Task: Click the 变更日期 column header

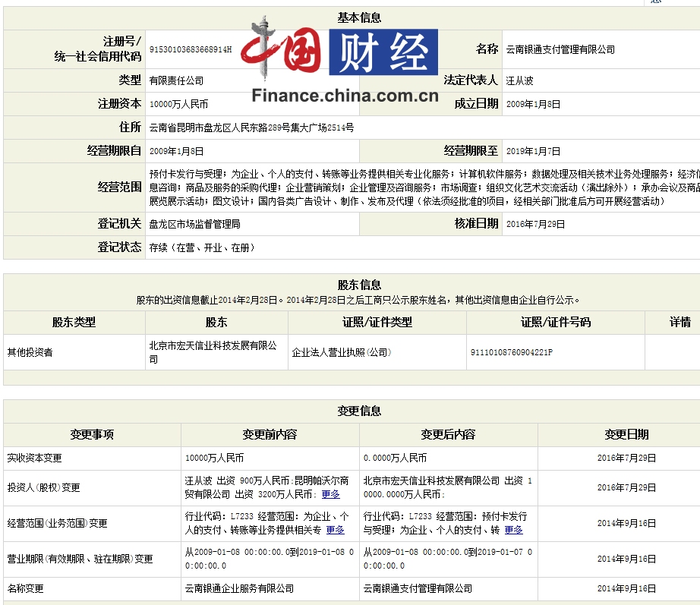Action: 627,434
